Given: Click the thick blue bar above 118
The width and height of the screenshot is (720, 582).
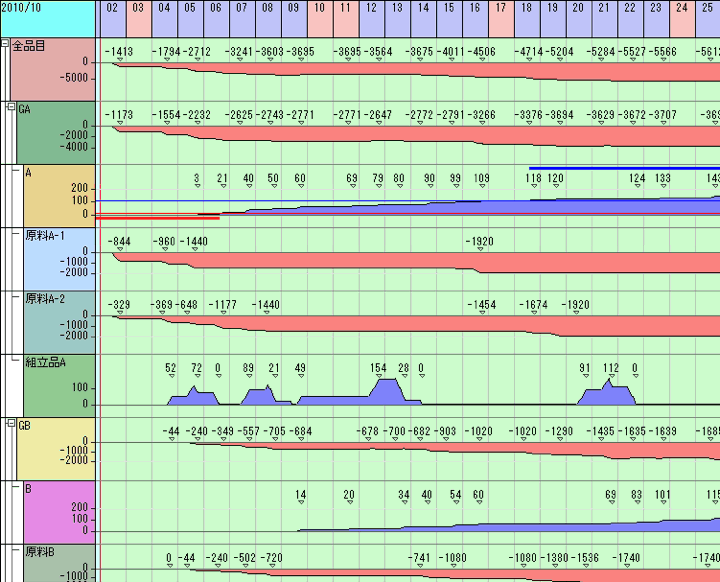Looking at the screenshot, I should (620, 168).
